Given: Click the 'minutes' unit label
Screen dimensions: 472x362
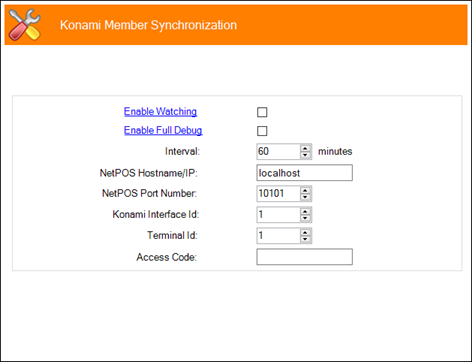Looking at the screenshot, I should [335, 151].
